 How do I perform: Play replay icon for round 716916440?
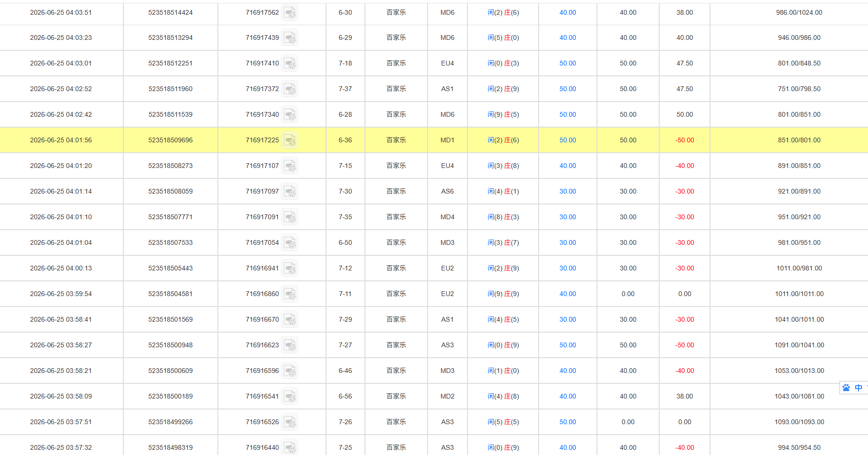289,447
